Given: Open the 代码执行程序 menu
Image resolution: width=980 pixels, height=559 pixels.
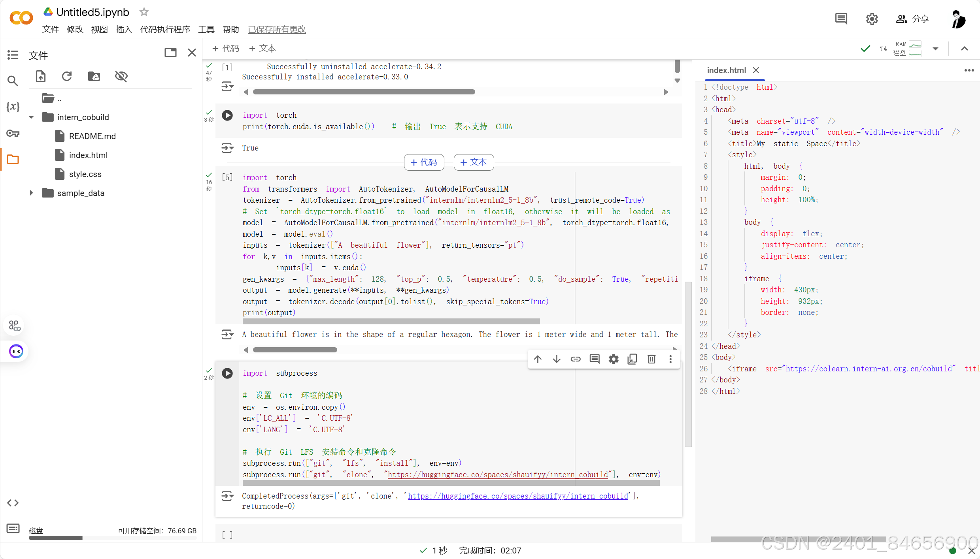Looking at the screenshot, I should pos(165,30).
